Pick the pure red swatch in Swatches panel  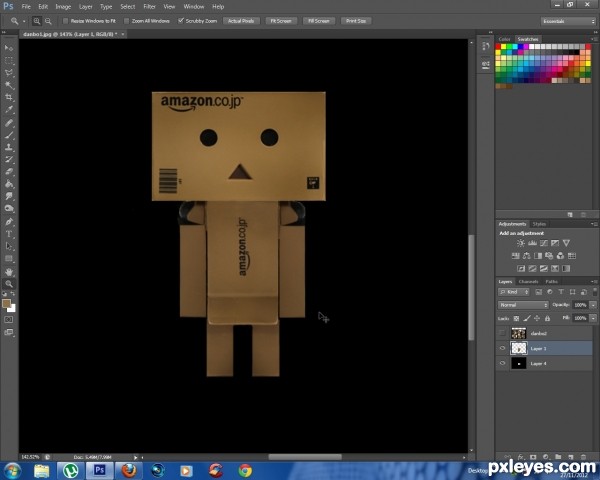pos(498,47)
